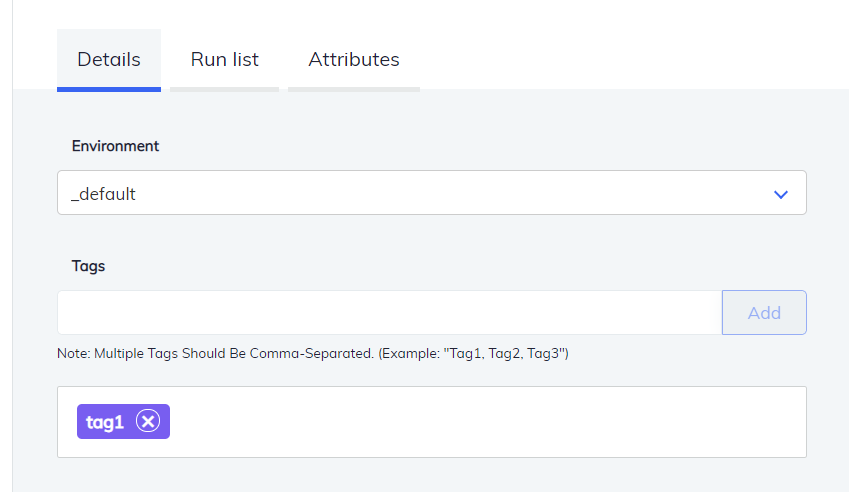Click the purple tag1 chip label
The width and height of the screenshot is (849, 492).
[x=105, y=422]
